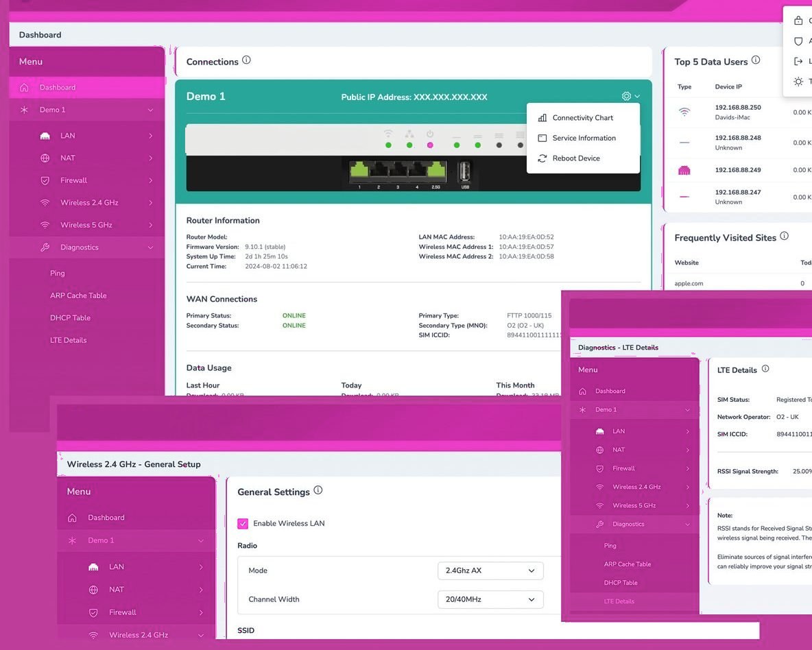Open Ping in the LTE Details window menu

[610, 545]
